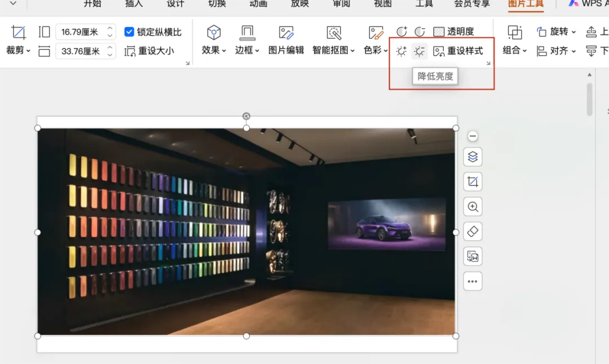Click the floating zoom-in magnifier icon
Viewport: 609px width, 364px height.
point(473,206)
